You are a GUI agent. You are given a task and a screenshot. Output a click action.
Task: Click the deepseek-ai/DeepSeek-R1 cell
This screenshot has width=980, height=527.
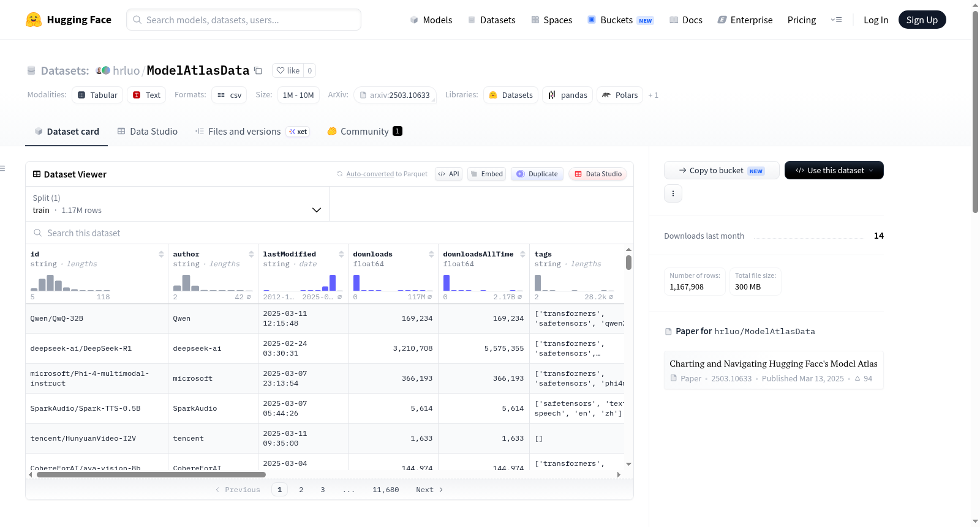(97, 348)
